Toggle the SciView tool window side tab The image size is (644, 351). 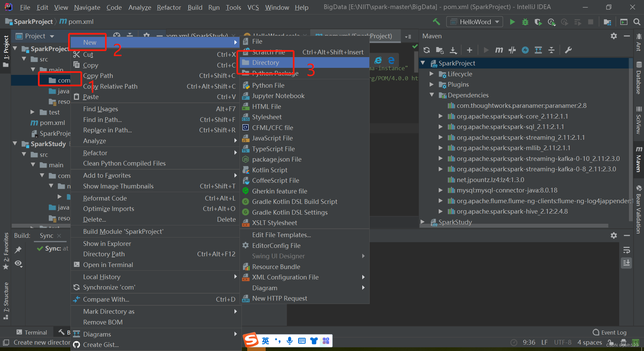[x=639, y=120]
